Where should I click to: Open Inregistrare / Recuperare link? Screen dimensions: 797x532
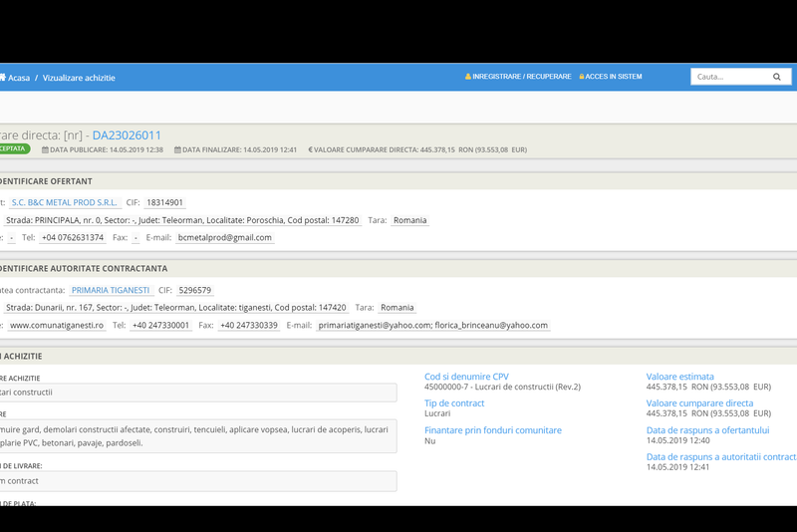[522, 77]
